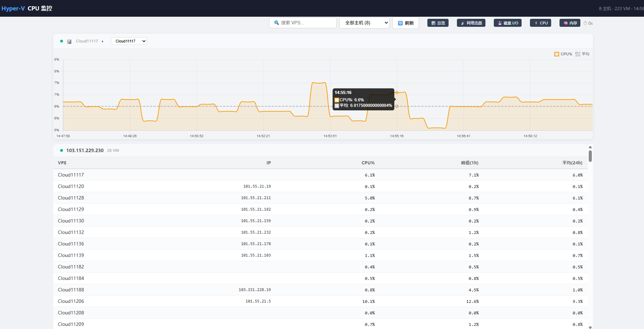This screenshot has height=329, width=644.
Task: Click the scroll-up arrow of the table scrollbar
Action: click(590, 147)
